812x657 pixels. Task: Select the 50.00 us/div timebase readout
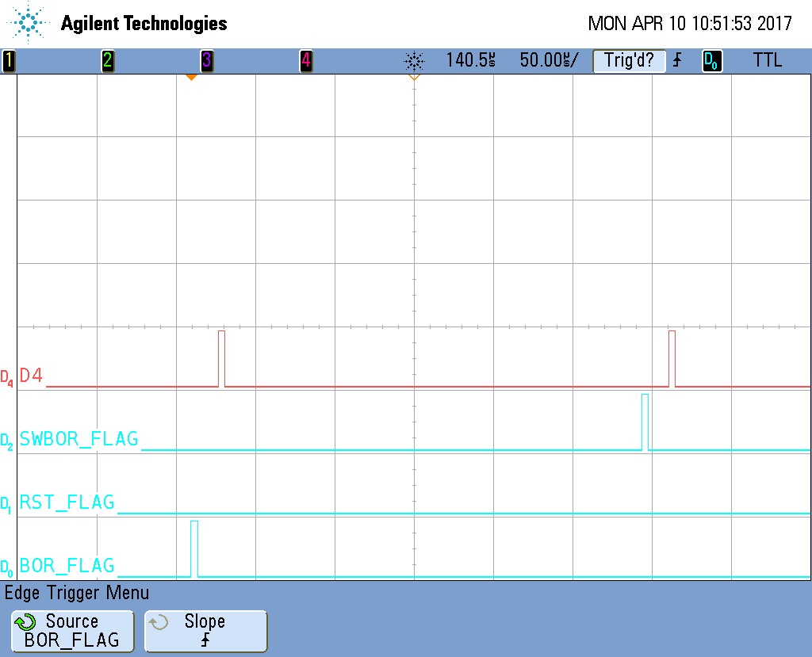(549, 60)
